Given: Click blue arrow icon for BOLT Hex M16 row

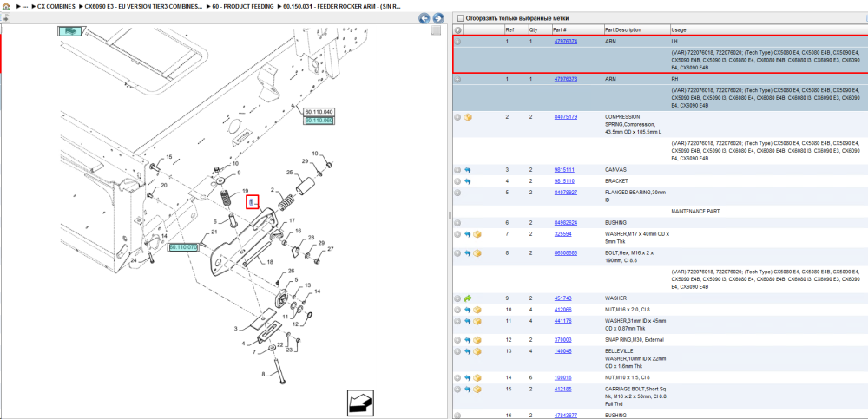Looking at the screenshot, I should (x=468, y=253).
